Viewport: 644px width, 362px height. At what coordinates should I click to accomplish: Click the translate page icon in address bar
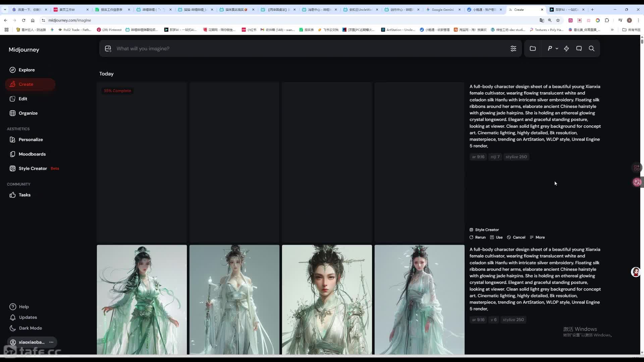[x=542, y=20]
